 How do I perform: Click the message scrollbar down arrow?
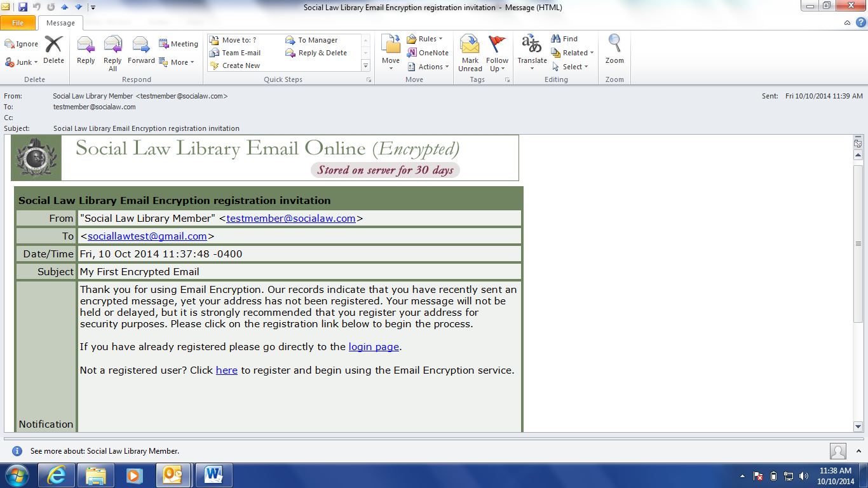coord(858,427)
